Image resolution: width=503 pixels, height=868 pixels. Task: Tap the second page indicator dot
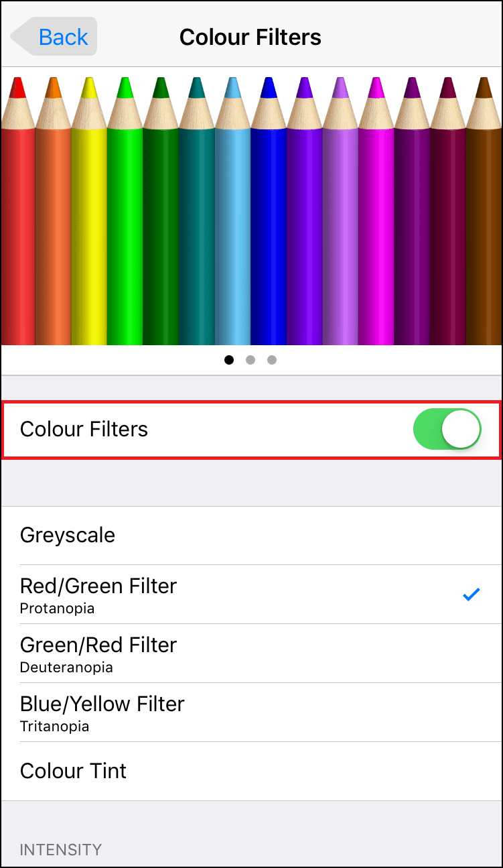(x=250, y=360)
